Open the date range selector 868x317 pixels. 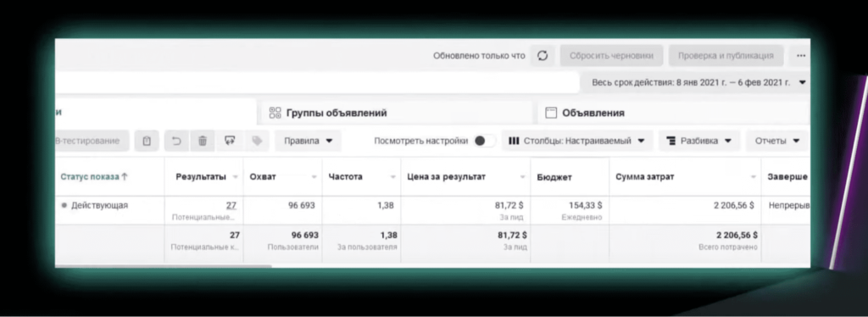click(696, 82)
